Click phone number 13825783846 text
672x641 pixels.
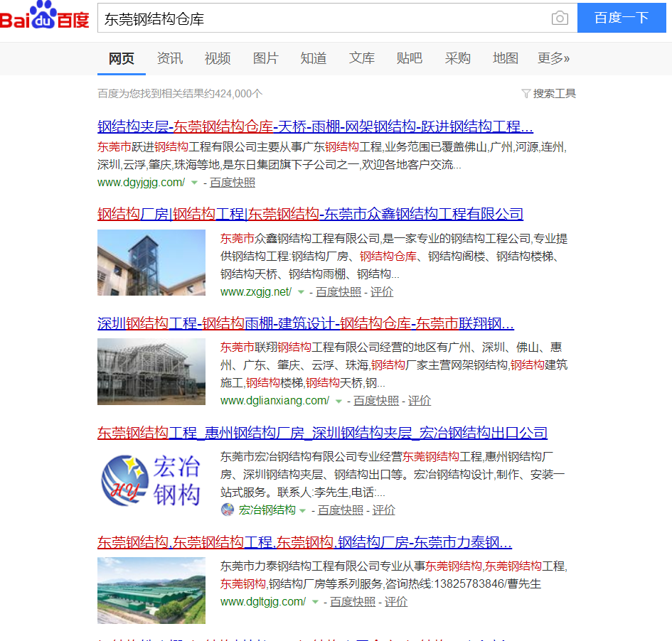click(469, 584)
